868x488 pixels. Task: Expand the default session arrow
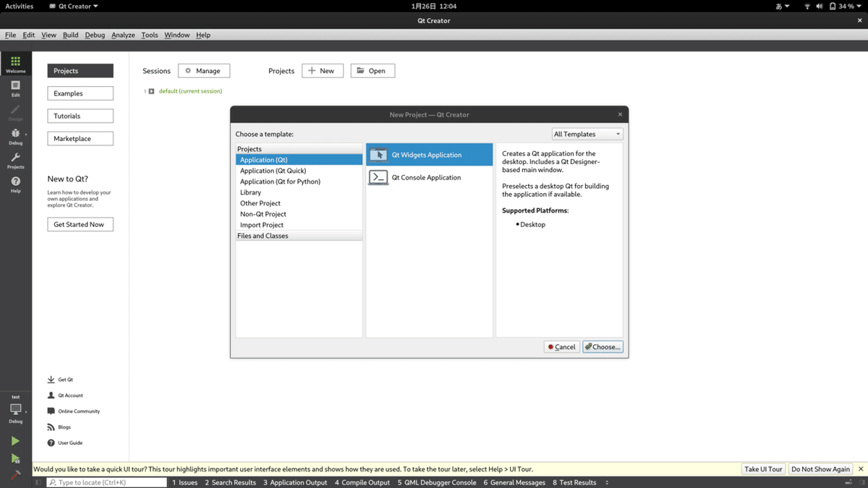pyautogui.click(x=151, y=91)
